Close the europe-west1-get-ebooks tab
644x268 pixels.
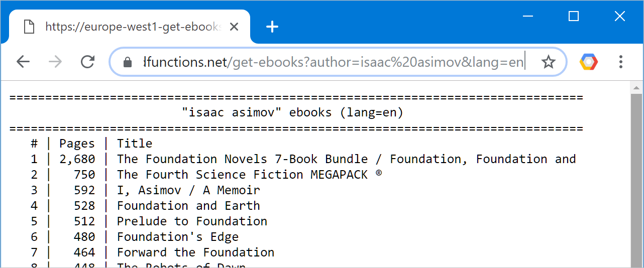point(234,27)
